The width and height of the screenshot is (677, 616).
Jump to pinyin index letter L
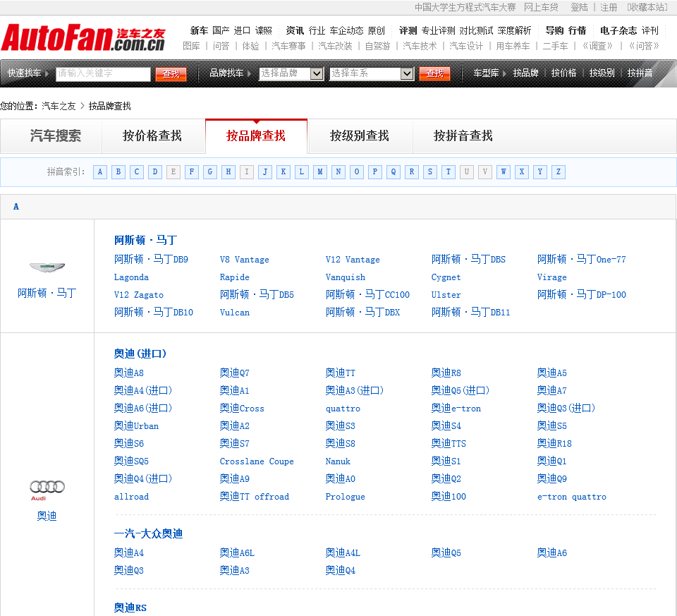pos(302,172)
